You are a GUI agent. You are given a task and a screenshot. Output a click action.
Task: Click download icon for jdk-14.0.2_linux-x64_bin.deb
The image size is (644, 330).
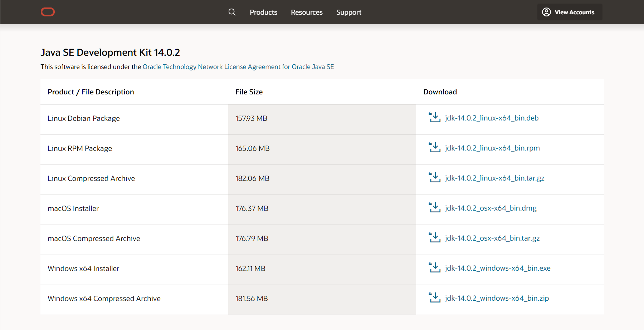(x=435, y=117)
